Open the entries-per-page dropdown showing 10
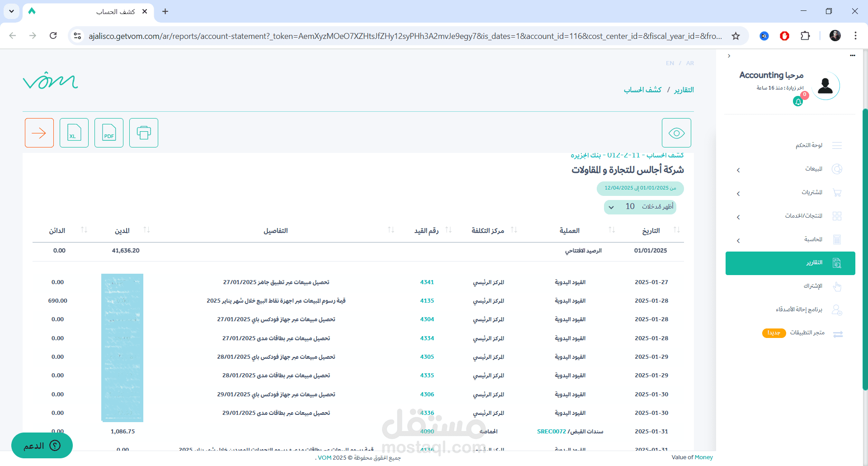The height and width of the screenshot is (466, 868). coord(640,207)
